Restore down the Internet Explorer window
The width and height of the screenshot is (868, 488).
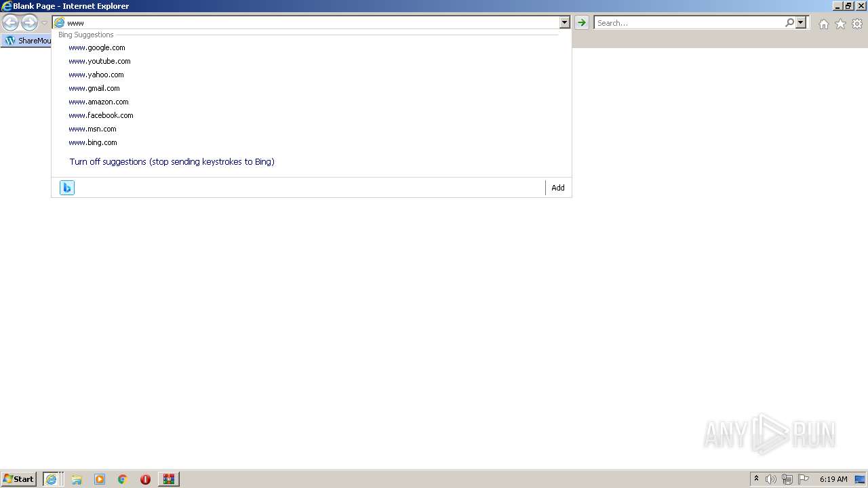(x=848, y=6)
